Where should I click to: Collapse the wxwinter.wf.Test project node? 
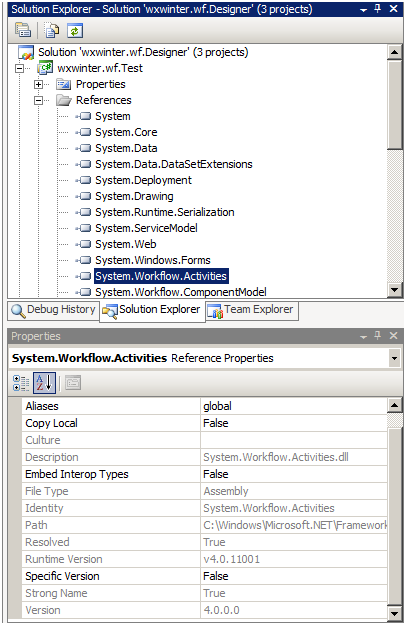(x=20, y=69)
